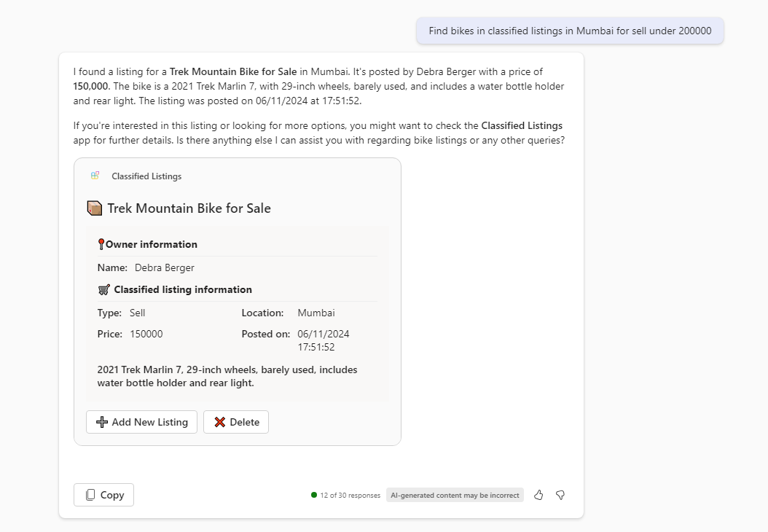The image size is (768, 532).
Task: Click the listing description about 2021 Trek Marlin 7
Action: click(x=227, y=376)
